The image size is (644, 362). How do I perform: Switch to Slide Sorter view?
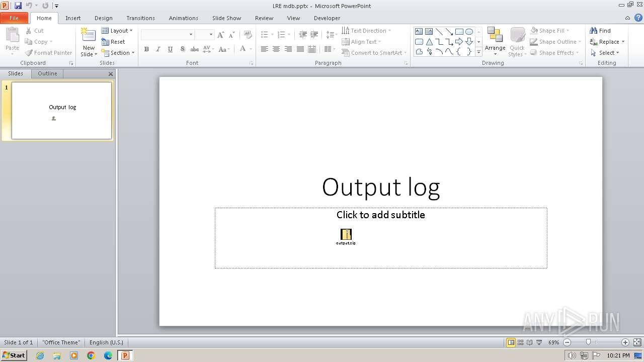pos(521,342)
